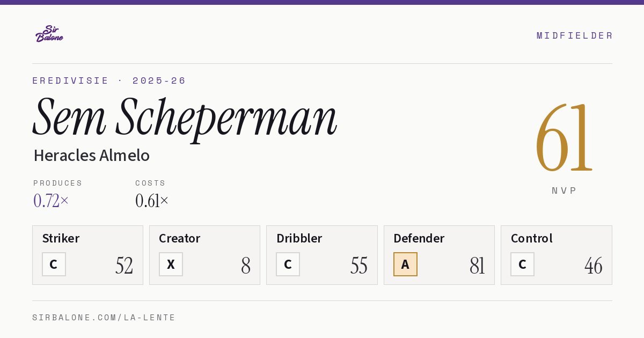Click the Striker card title

pos(61,238)
